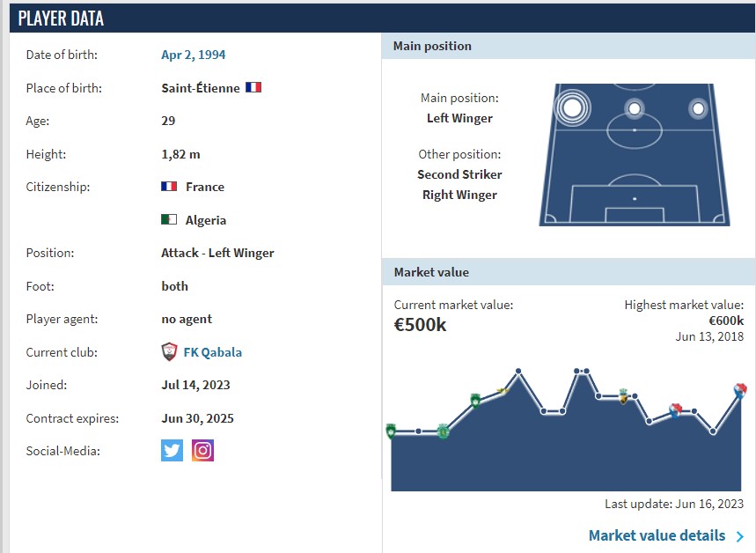
Task: Select the Second Striker marker on pitch
Action: [x=635, y=108]
